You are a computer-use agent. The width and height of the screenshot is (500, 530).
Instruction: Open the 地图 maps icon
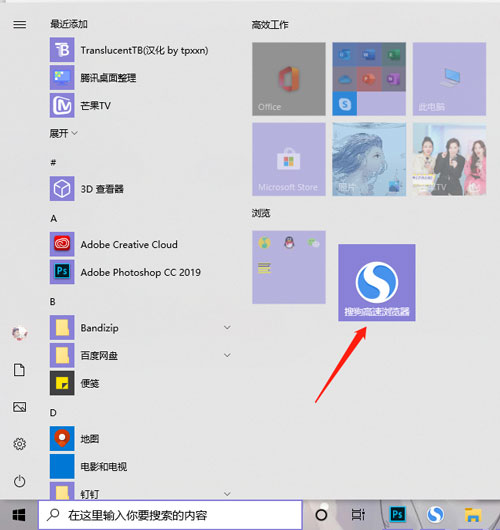coord(62,438)
